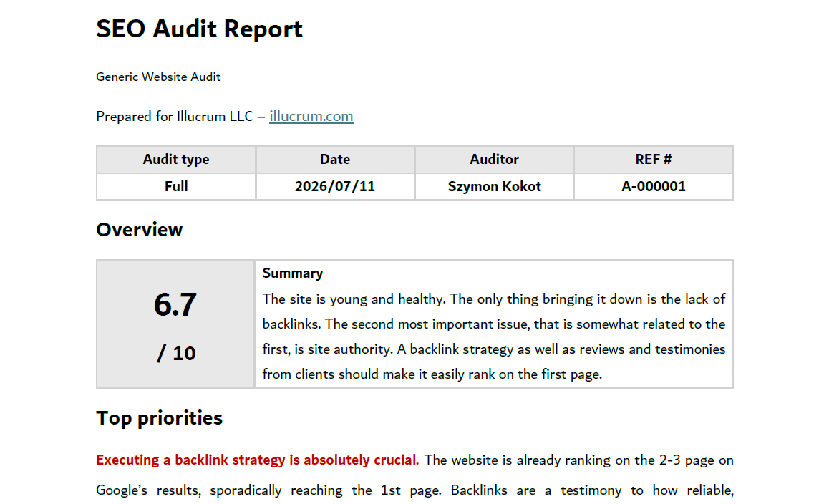This screenshot has height=504, width=829.
Task: Open the illucrum.com hyperlink
Action: 311,117
